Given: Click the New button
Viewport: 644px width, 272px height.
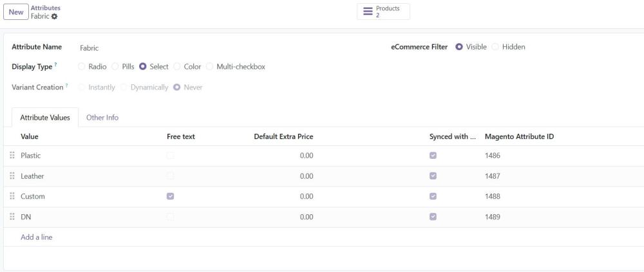Looking at the screenshot, I should [x=16, y=12].
